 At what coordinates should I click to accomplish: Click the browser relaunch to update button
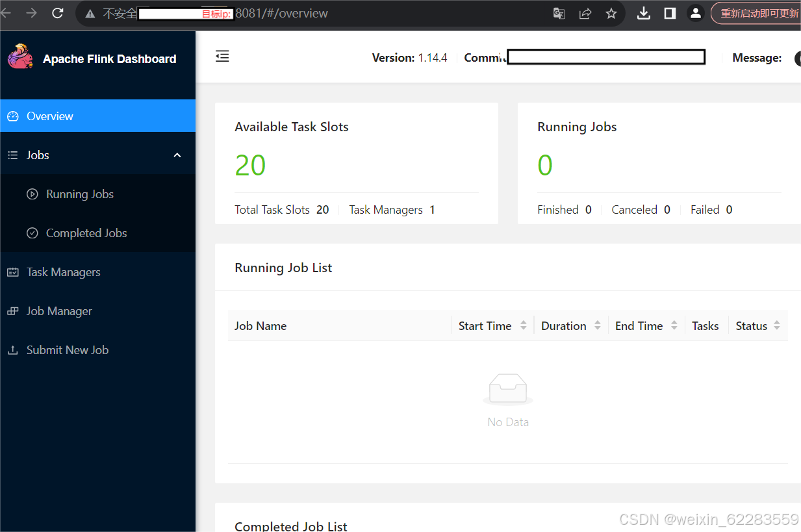tap(757, 13)
